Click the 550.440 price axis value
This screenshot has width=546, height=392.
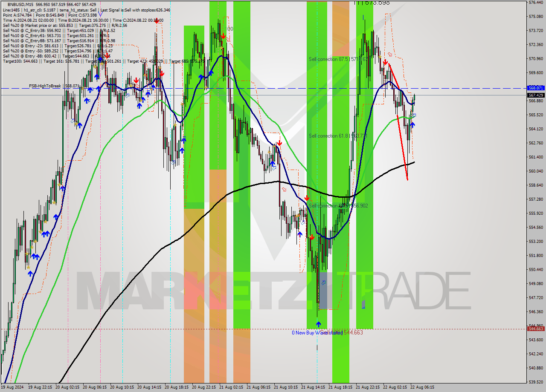point(535,269)
